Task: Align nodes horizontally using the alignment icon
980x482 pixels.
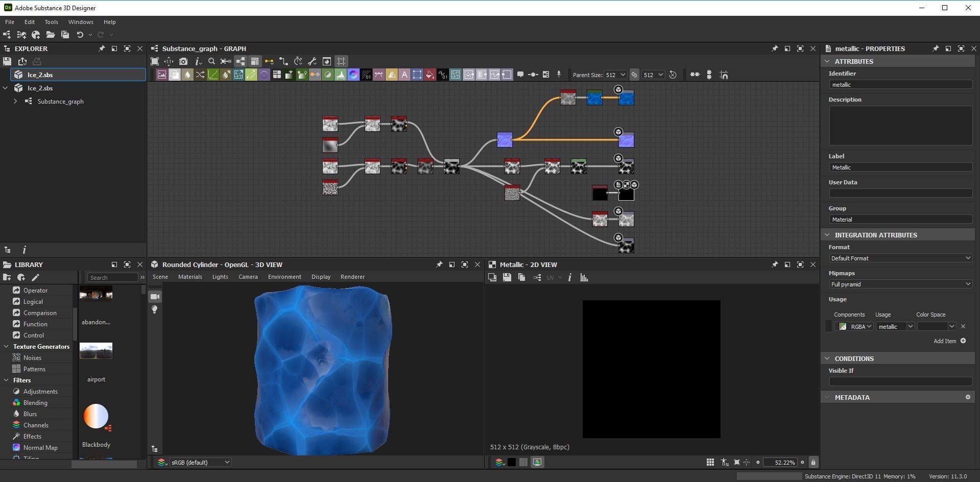Action: [x=695, y=75]
